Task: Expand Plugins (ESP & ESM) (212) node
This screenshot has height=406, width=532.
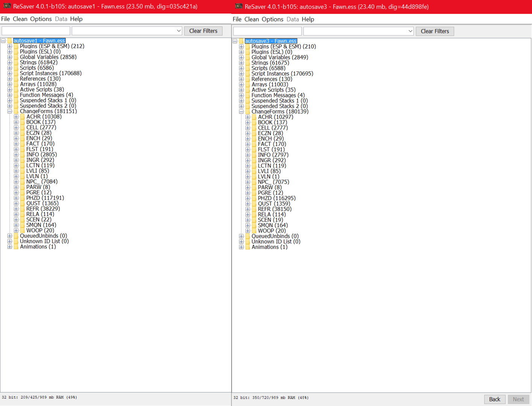Action: pyautogui.click(x=10, y=46)
